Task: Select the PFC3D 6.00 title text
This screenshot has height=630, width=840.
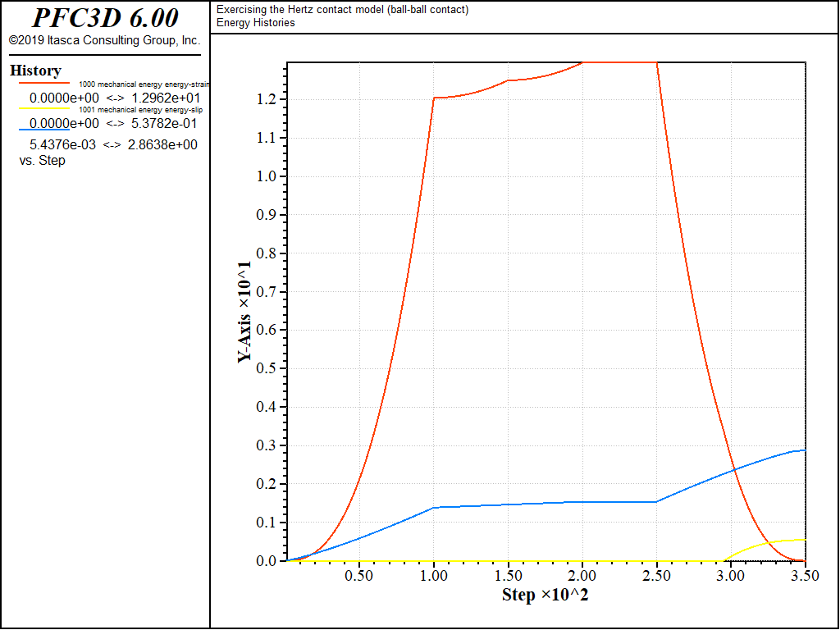Action: coord(106,18)
